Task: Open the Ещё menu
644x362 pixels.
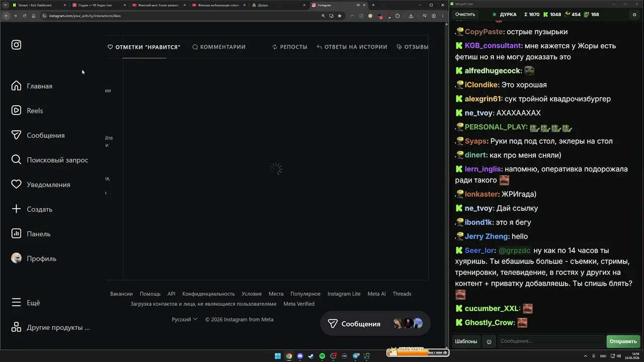Action: click(x=26, y=303)
